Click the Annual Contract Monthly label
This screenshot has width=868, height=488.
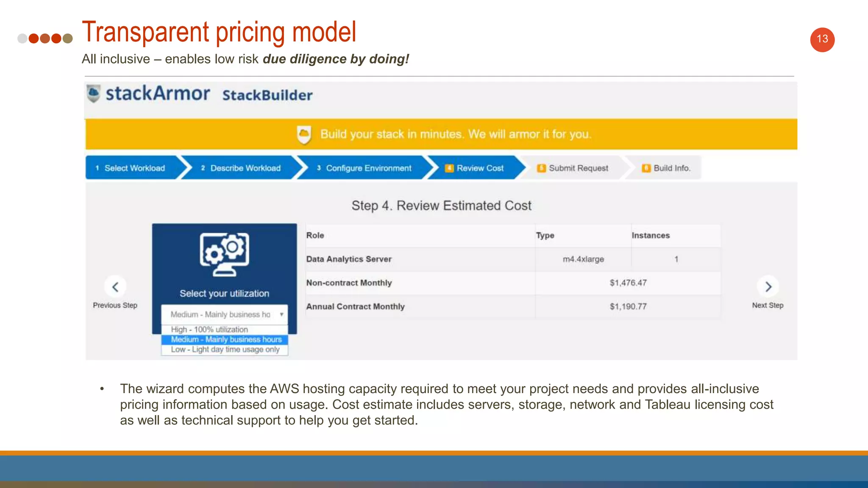point(355,306)
